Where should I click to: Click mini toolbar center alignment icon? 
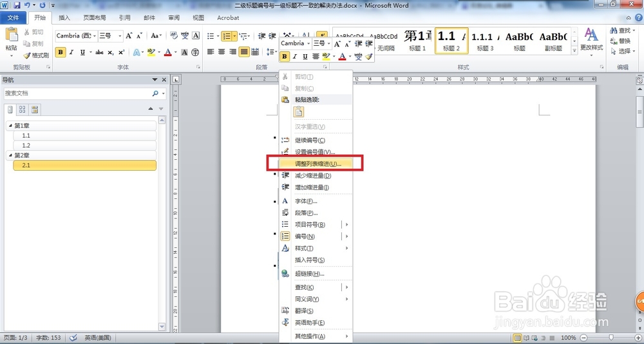tap(316, 57)
